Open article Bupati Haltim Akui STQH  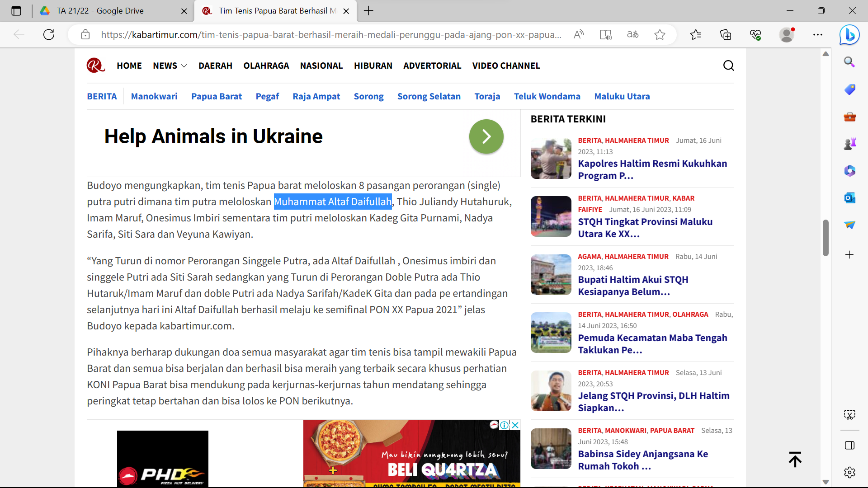coord(633,286)
